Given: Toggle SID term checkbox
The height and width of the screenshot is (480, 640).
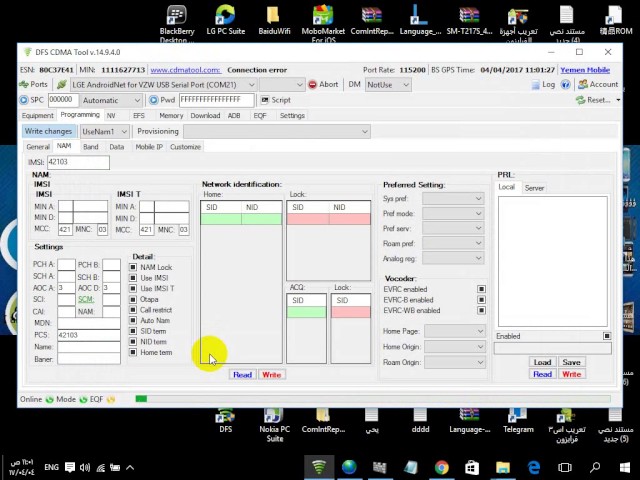Looking at the screenshot, I should tap(133, 331).
